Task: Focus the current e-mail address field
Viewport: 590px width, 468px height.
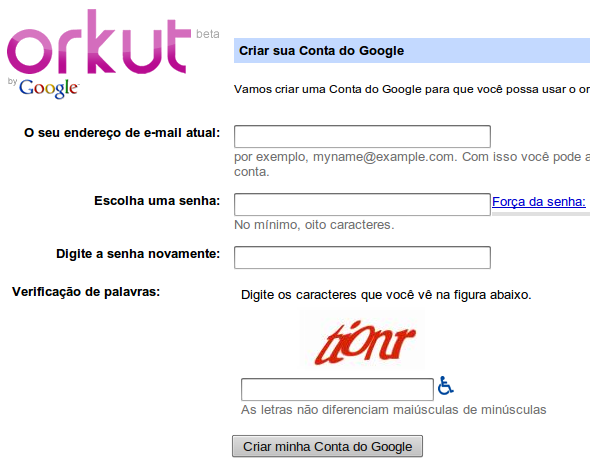Action: 362,137
